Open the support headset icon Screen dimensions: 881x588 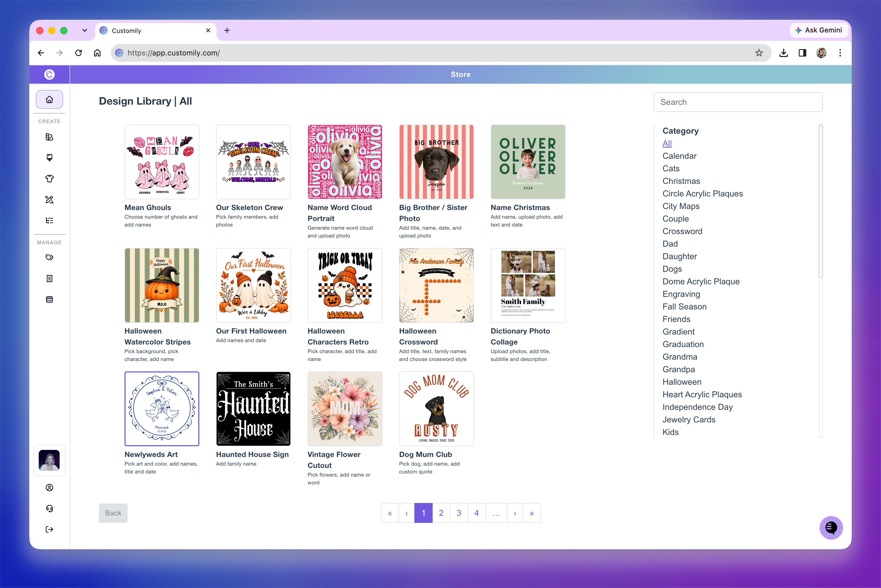click(49, 508)
